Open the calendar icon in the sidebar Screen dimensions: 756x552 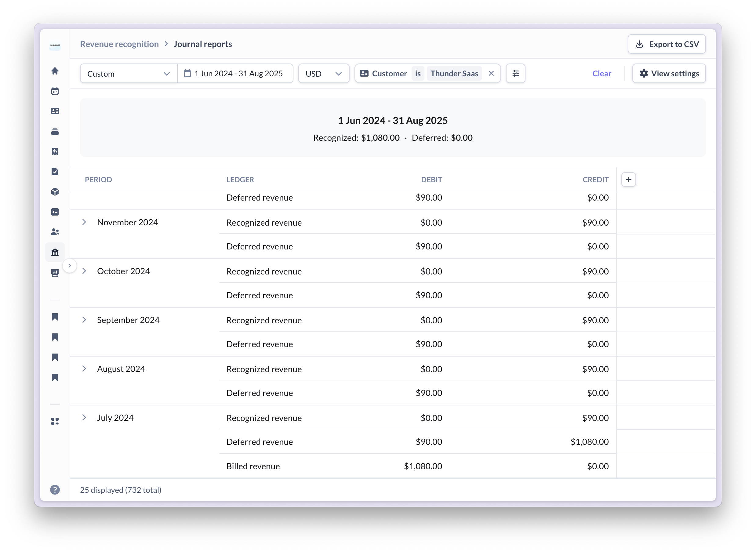click(x=55, y=91)
